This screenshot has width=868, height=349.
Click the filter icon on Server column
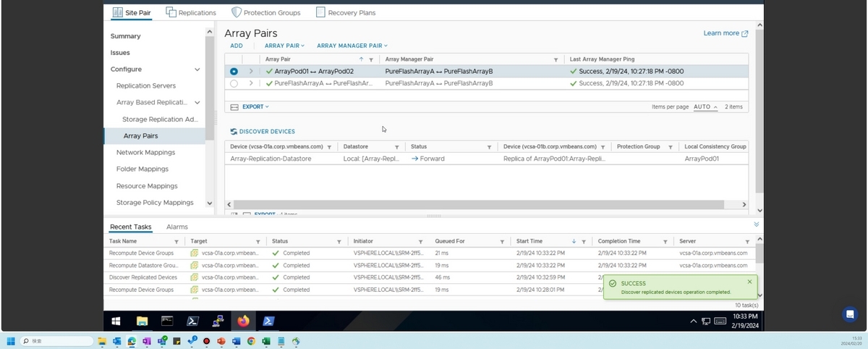(x=748, y=241)
